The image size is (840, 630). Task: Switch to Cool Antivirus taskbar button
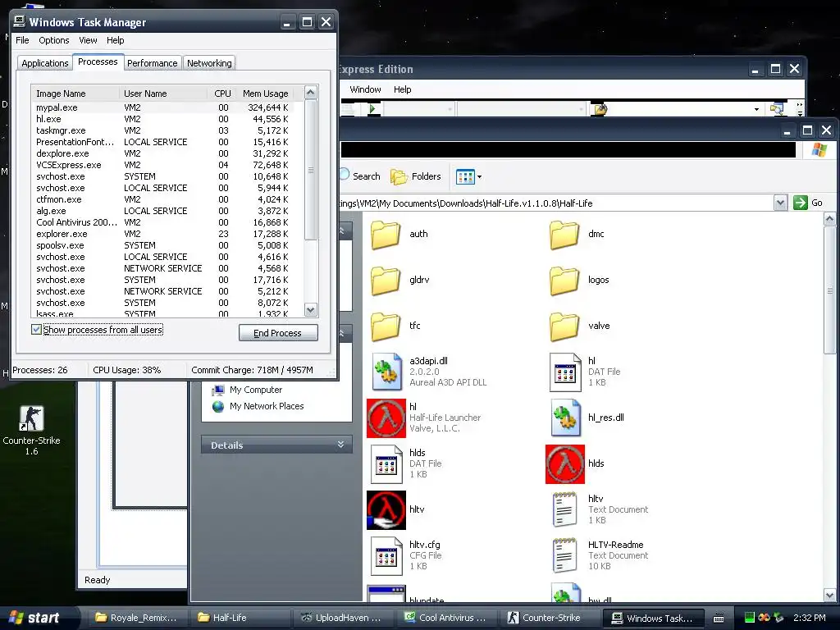[x=445, y=618]
